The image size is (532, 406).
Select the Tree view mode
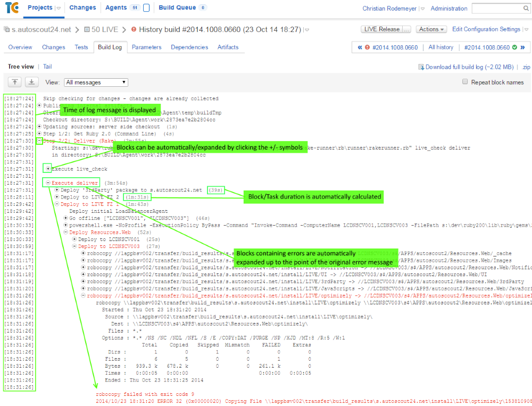(x=21, y=67)
